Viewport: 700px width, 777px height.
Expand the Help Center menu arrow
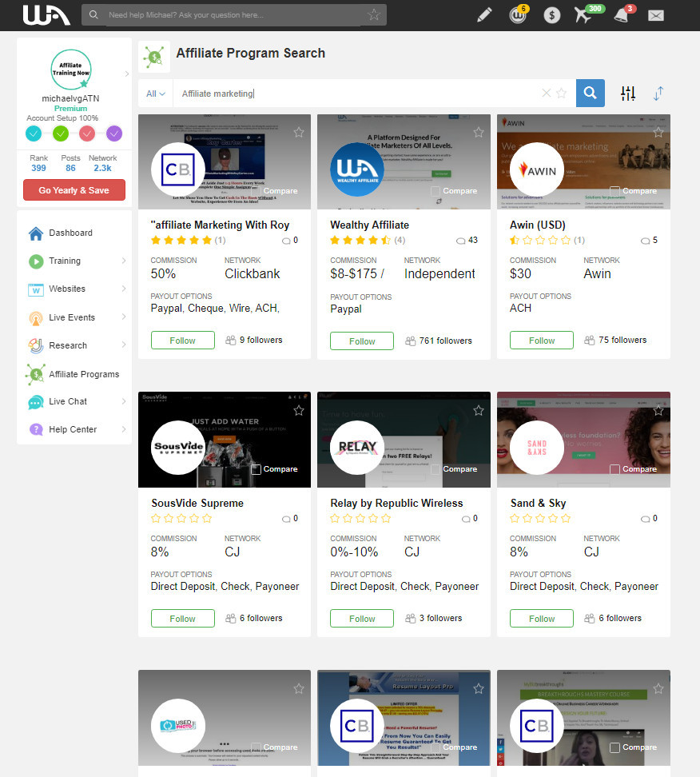click(x=124, y=429)
